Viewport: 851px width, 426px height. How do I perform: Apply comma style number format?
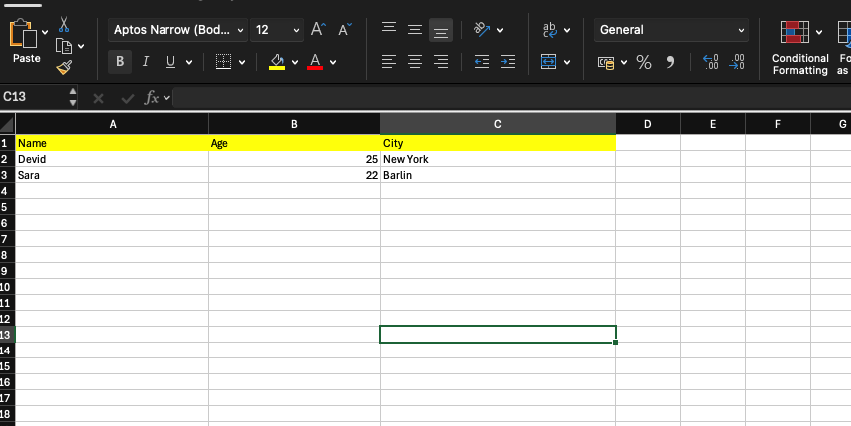pyautogui.click(x=670, y=63)
